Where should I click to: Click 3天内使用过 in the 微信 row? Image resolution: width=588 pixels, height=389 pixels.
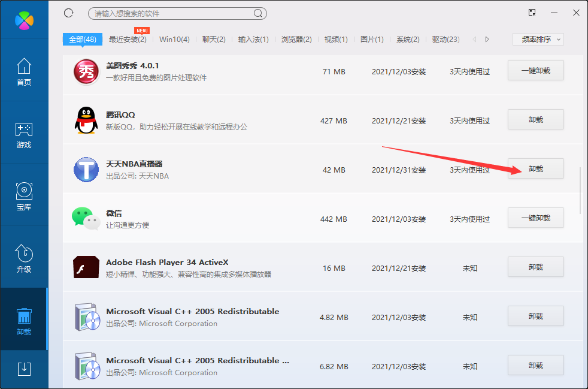[x=470, y=219]
